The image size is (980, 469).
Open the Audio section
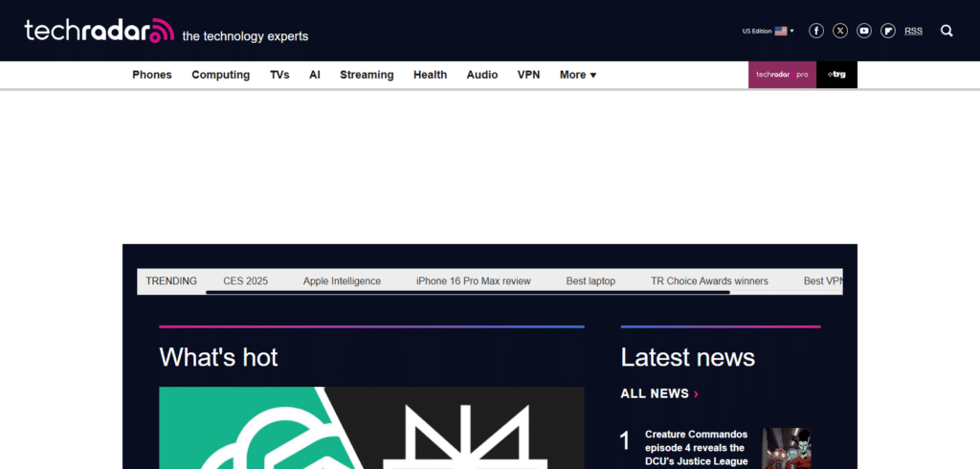tap(482, 75)
